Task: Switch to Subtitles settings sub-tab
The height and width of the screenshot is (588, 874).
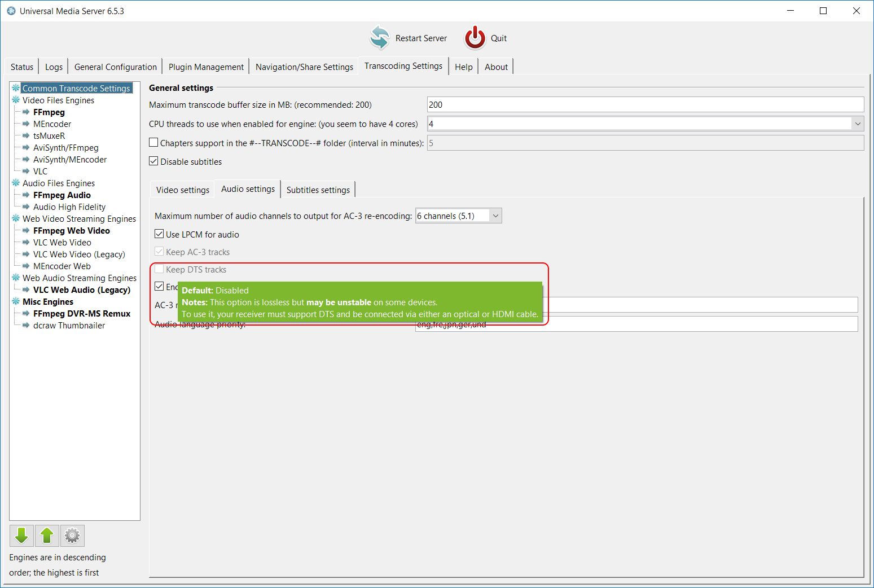Action: point(318,190)
